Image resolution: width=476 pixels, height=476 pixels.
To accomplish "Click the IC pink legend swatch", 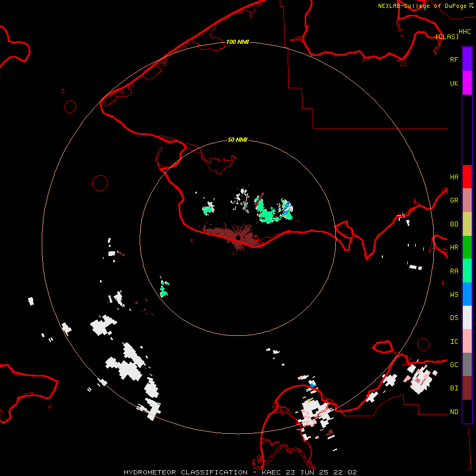I will point(467,341).
